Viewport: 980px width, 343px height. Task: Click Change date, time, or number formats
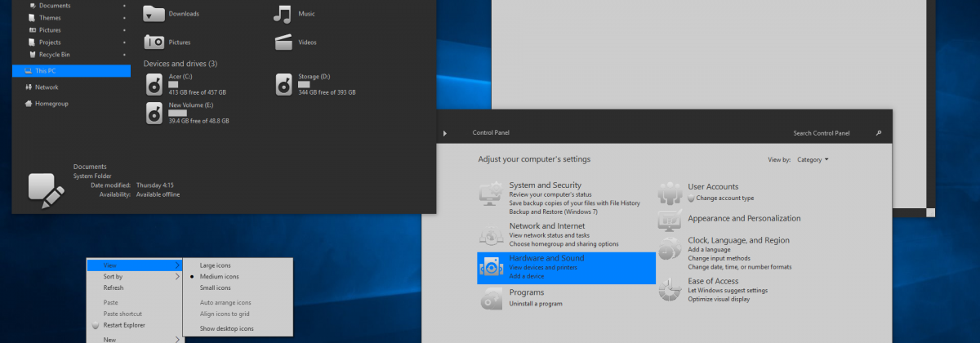(x=740, y=267)
